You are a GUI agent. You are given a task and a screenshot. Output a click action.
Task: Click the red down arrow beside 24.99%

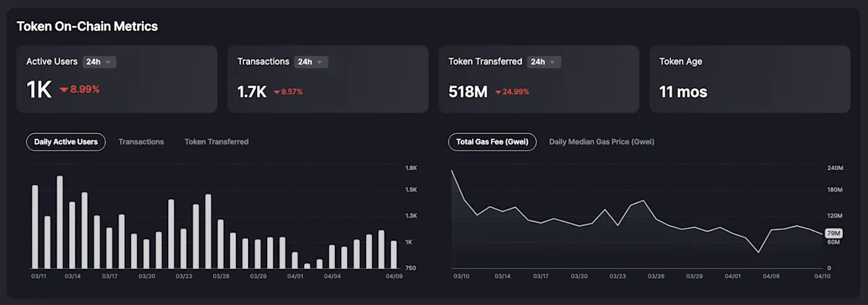pos(498,92)
